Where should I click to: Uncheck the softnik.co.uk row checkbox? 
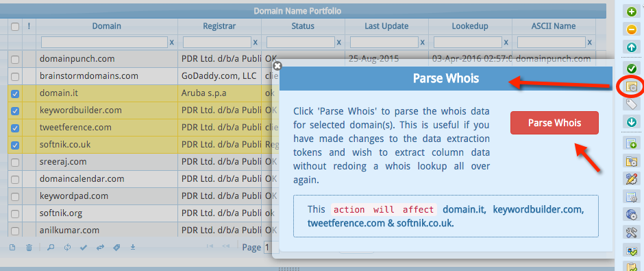click(x=15, y=145)
